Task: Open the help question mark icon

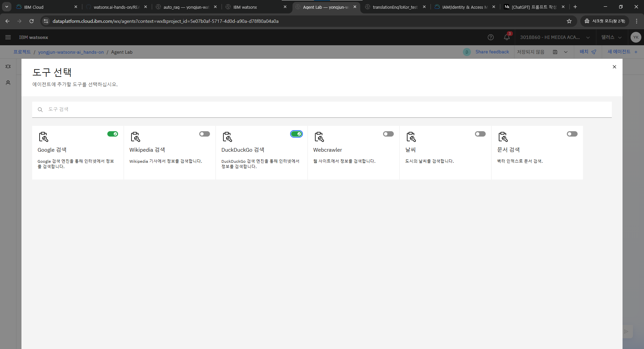Action: [x=491, y=37]
